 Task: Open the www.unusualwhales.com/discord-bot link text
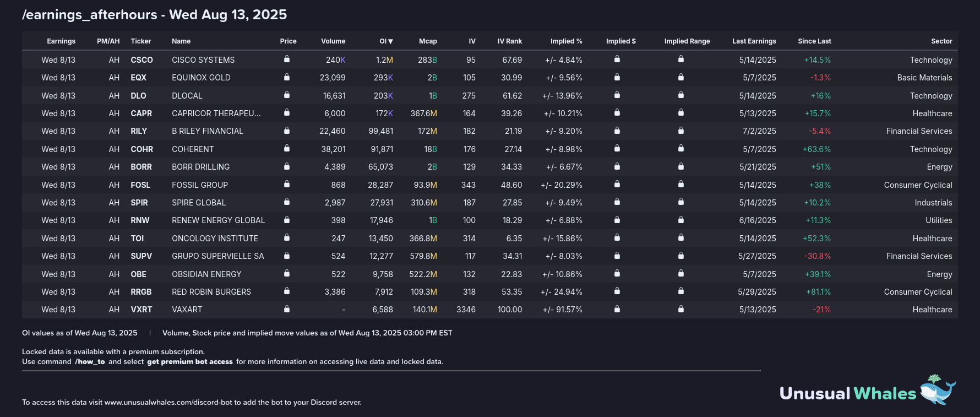pyautogui.click(x=168, y=403)
